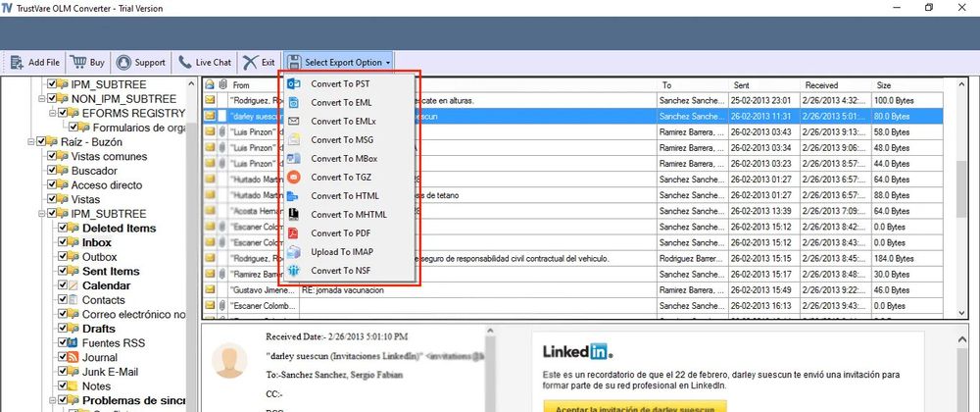
Task: Click the Convert To PST Outlook icon
Action: 293,84
